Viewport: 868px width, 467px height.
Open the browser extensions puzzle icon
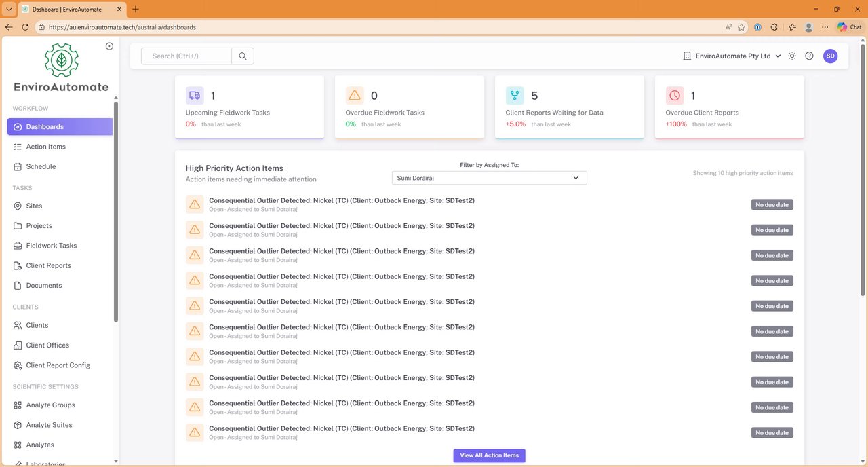[x=774, y=27]
